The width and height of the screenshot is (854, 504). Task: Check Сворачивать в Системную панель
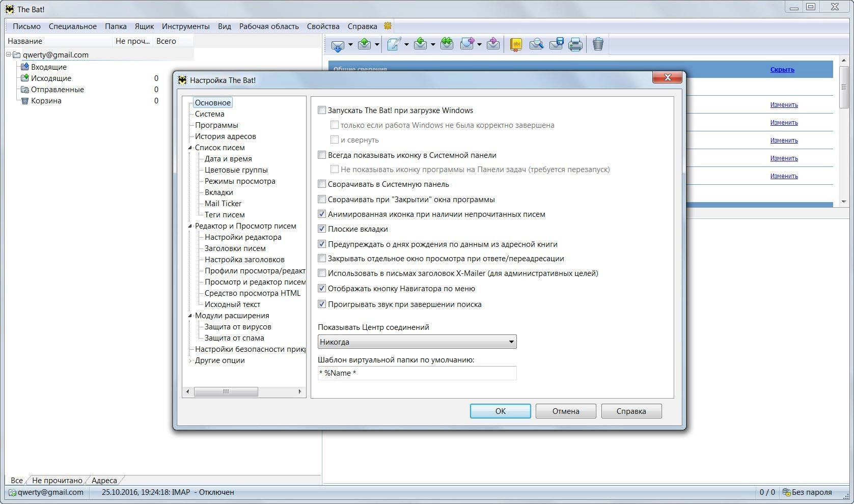(x=322, y=184)
